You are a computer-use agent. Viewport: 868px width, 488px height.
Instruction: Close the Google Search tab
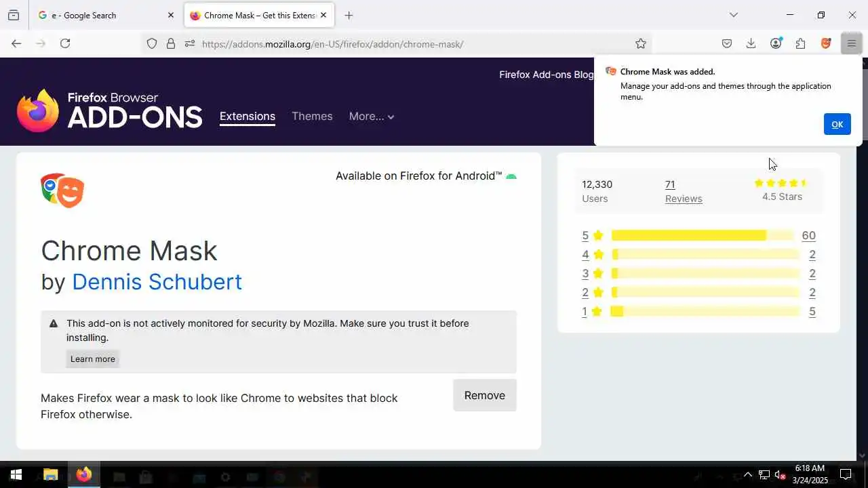tap(171, 15)
